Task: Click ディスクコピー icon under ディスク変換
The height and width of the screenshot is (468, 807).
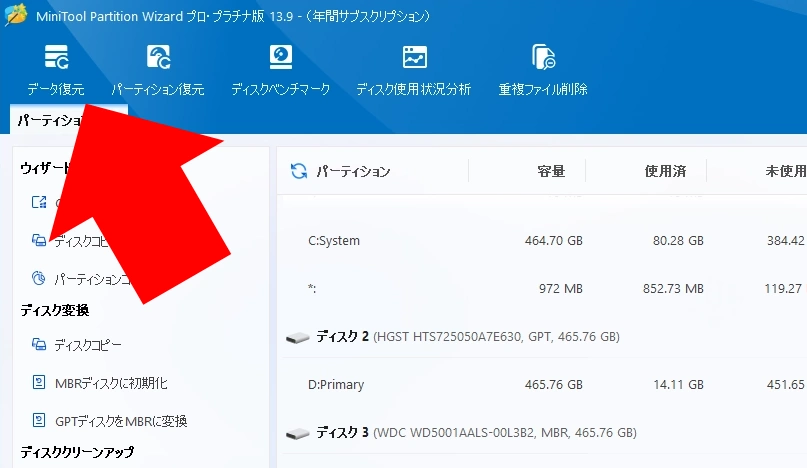Action: pyautogui.click(x=39, y=344)
